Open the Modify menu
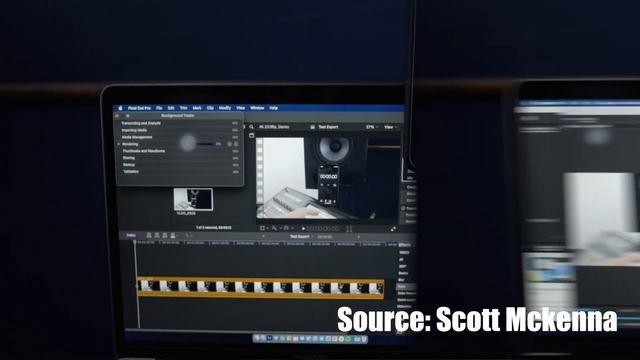640x360 pixels. pyautogui.click(x=225, y=108)
